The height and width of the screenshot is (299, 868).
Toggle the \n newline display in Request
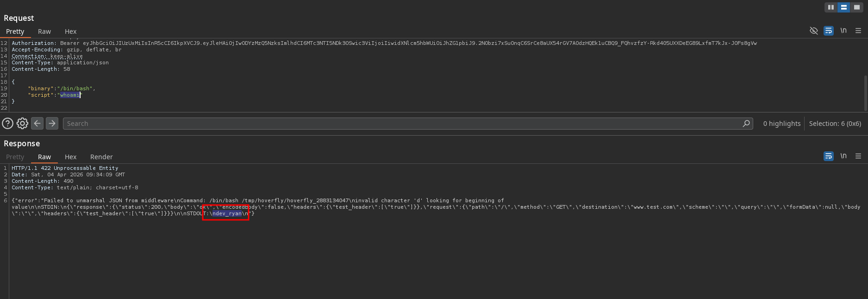click(x=843, y=31)
